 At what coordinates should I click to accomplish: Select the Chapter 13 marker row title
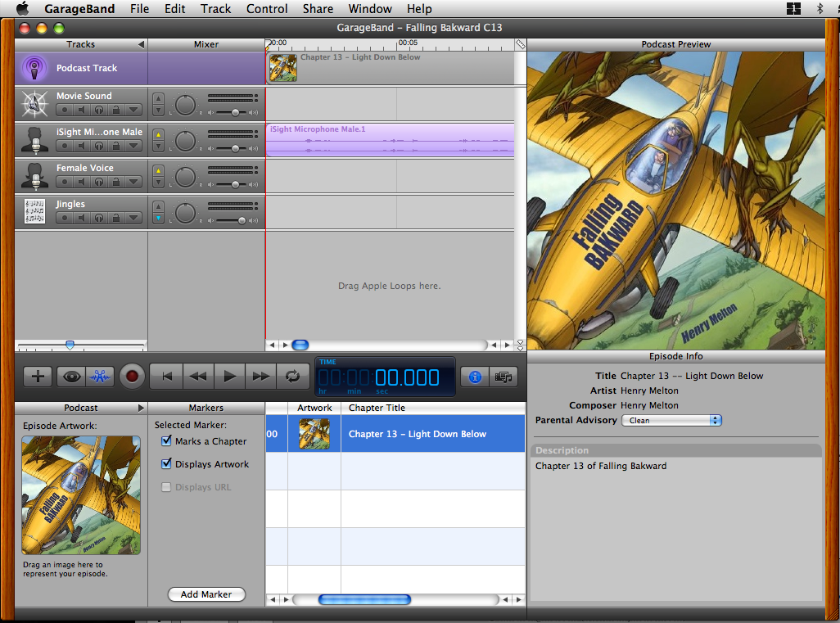coord(418,434)
